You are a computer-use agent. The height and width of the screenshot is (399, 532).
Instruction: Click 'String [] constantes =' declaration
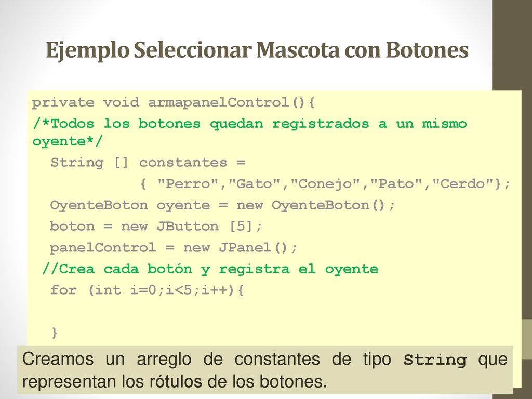pyautogui.click(x=148, y=163)
